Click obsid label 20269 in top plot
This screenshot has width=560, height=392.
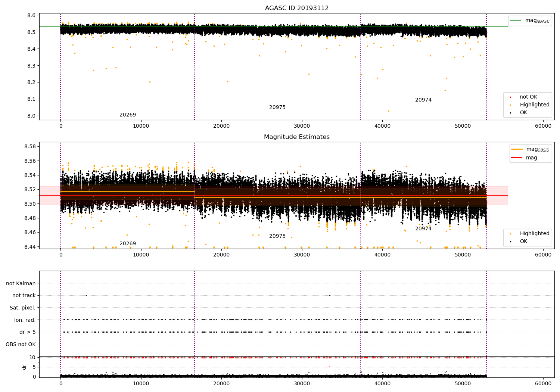(128, 115)
